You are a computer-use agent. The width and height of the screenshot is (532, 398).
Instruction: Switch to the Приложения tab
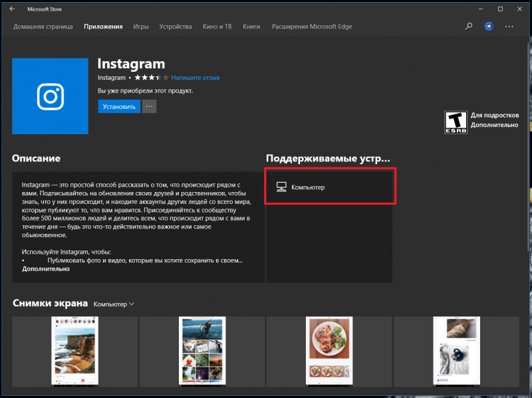point(103,27)
